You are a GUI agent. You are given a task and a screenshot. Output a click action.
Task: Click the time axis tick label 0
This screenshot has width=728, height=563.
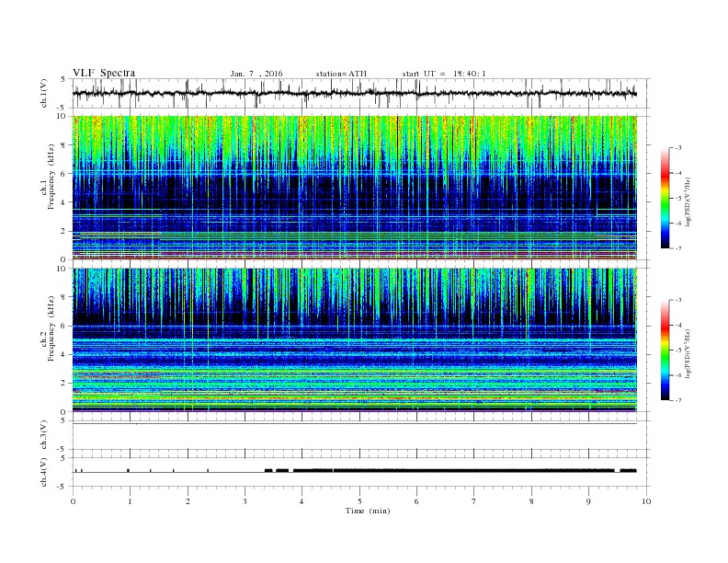tap(73, 501)
